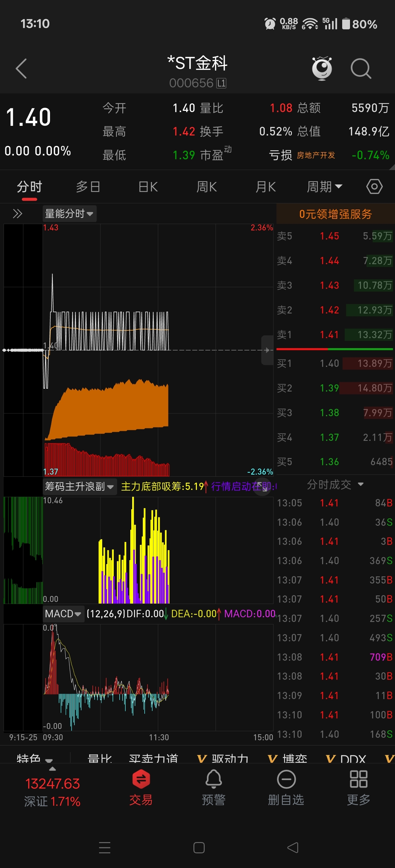The height and width of the screenshot is (868, 395).
Task: Tap the 买2 1.39 order row
Action: (x=335, y=388)
